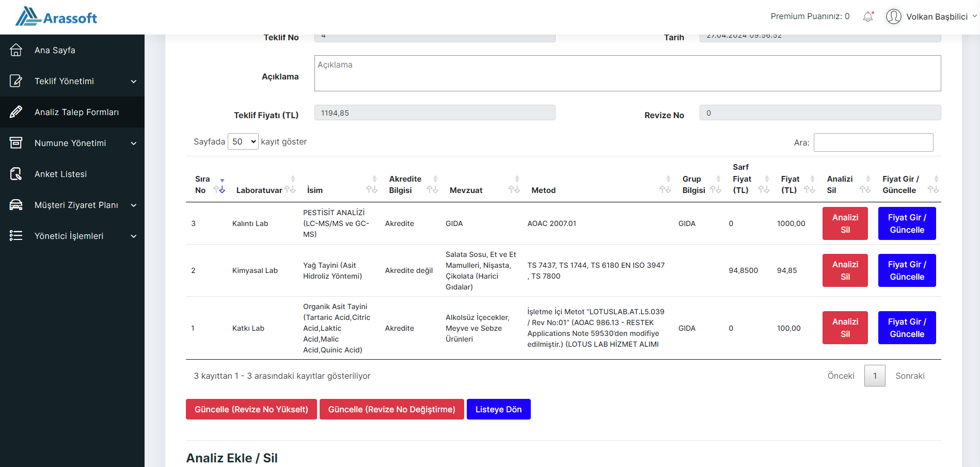Click the Analiz Talep Formları pencil icon

coord(16,112)
